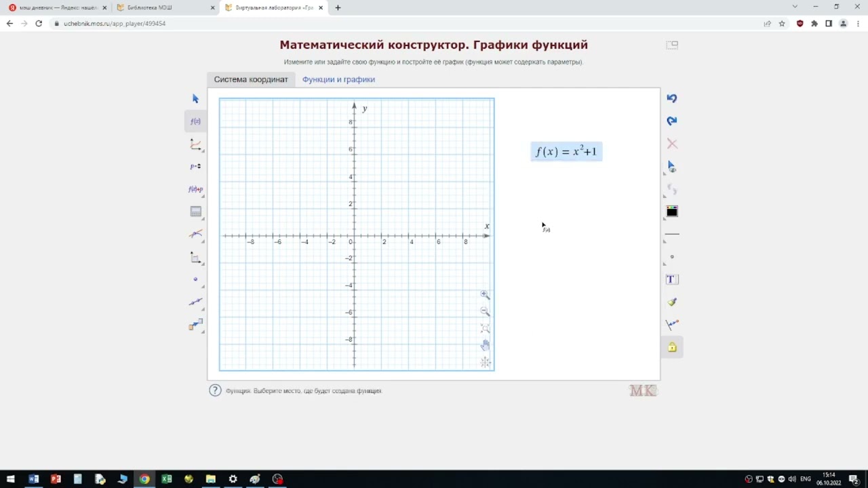
Task: Select the move object transformation tool
Action: coord(196,325)
